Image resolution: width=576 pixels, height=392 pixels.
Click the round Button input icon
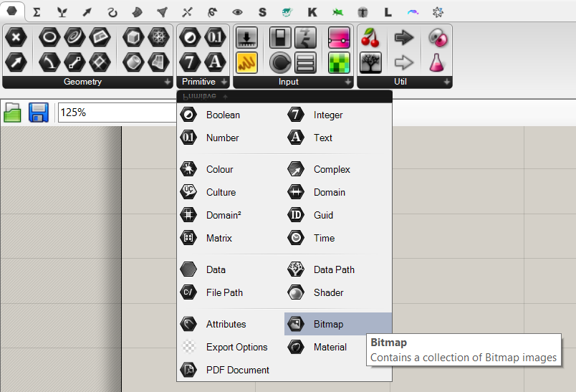pyautogui.click(x=280, y=62)
